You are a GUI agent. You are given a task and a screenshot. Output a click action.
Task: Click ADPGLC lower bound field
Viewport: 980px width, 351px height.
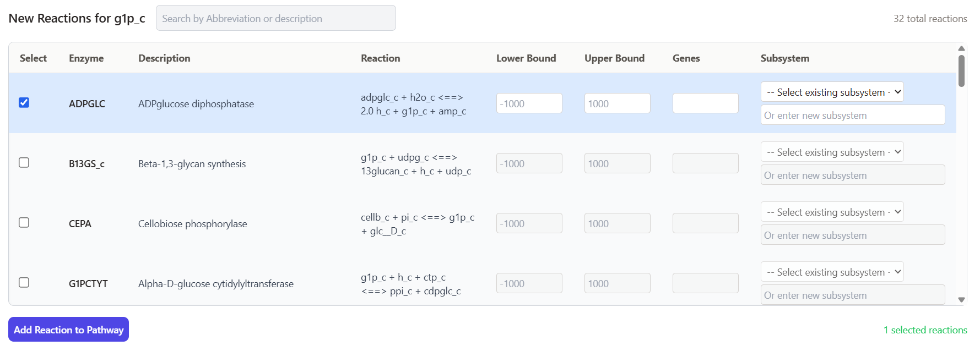click(529, 103)
